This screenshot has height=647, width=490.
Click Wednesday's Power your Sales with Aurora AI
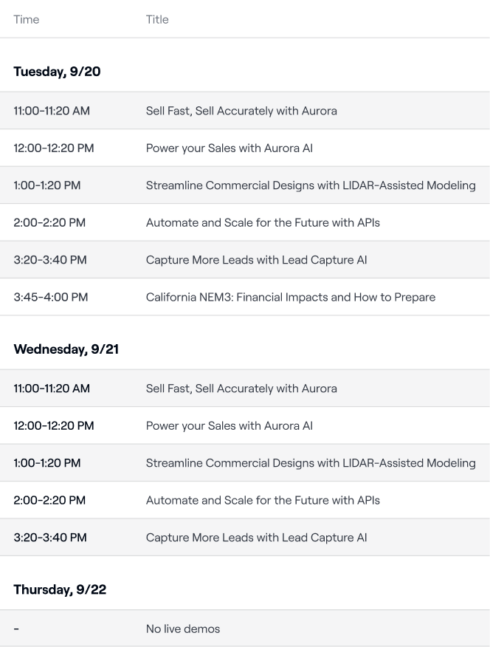[229, 425]
